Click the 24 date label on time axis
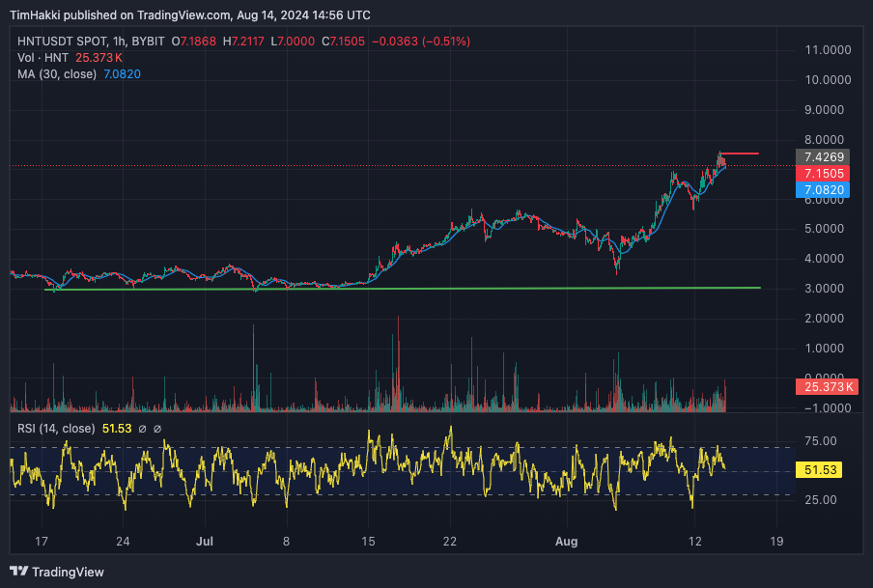This screenshot has height=588, width=873. (123, 542)
